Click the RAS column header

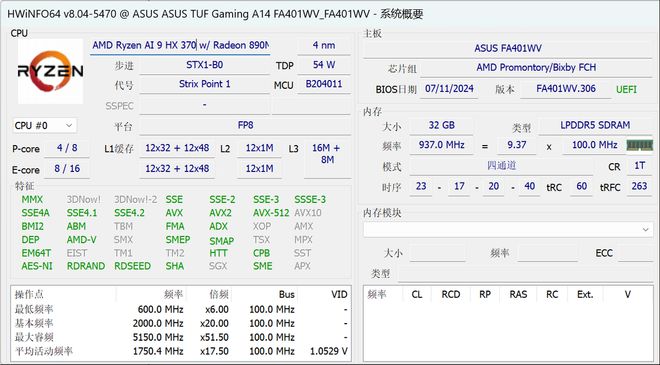coord(518,295)
